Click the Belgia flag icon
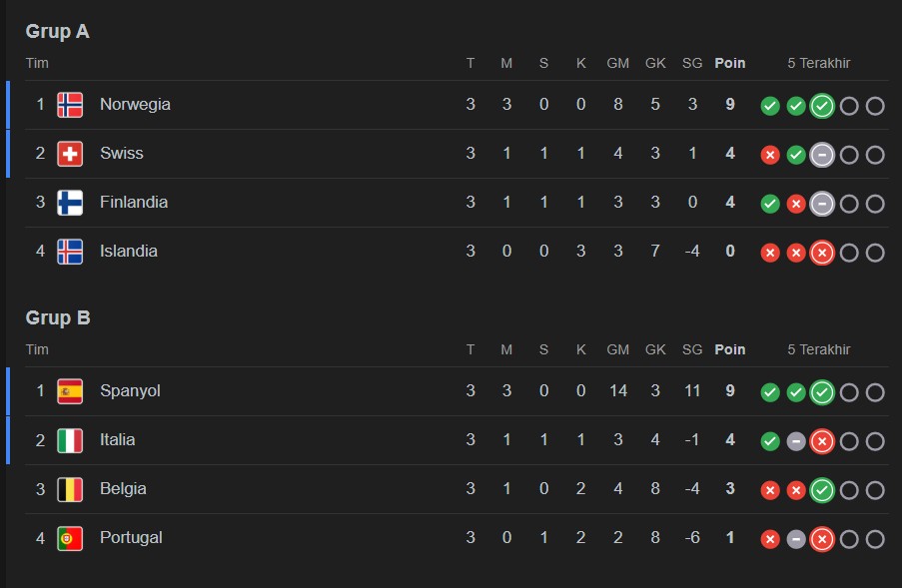The height and width of the screenshot is (588, 902). pos(70,489)
